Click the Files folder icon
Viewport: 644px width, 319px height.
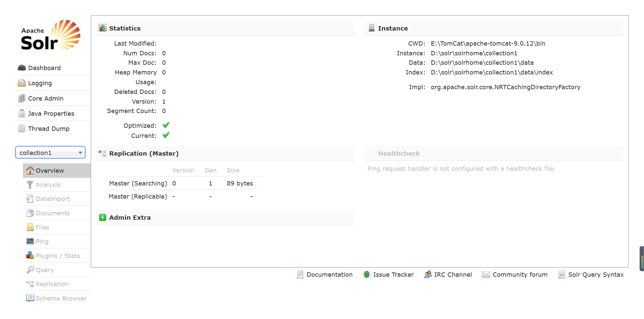click(30, 227)
